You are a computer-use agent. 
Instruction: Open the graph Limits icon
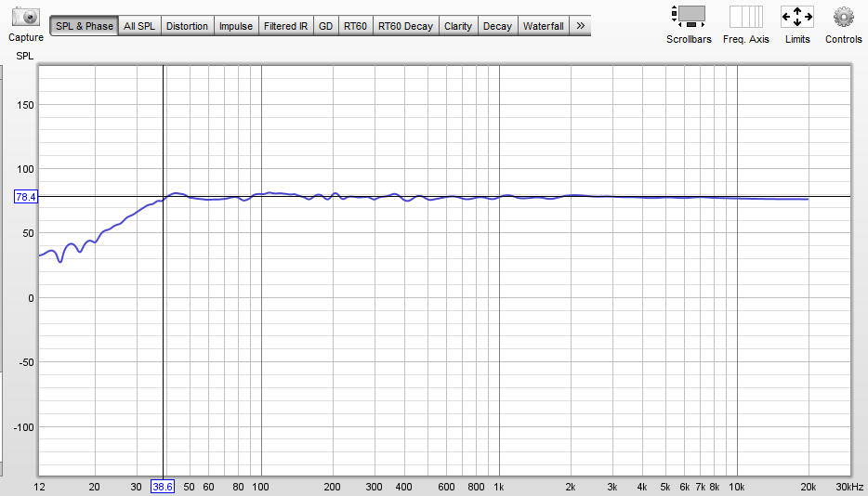797,17
